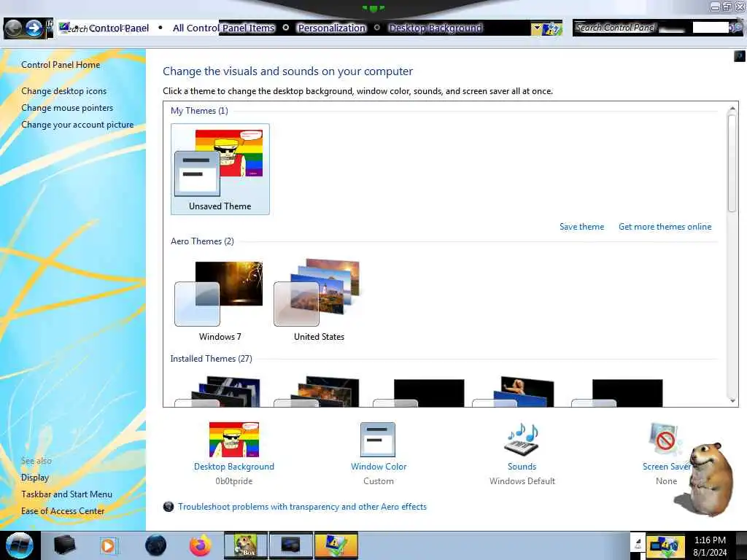Open the Display link

click(35, 477)
